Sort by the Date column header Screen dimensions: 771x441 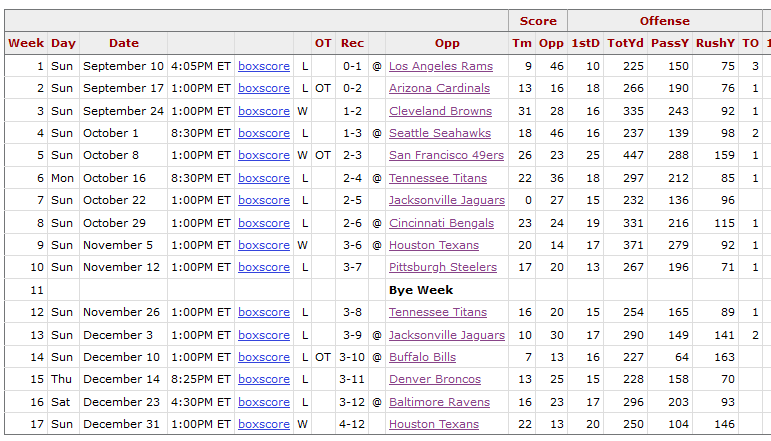coord(123,43)
